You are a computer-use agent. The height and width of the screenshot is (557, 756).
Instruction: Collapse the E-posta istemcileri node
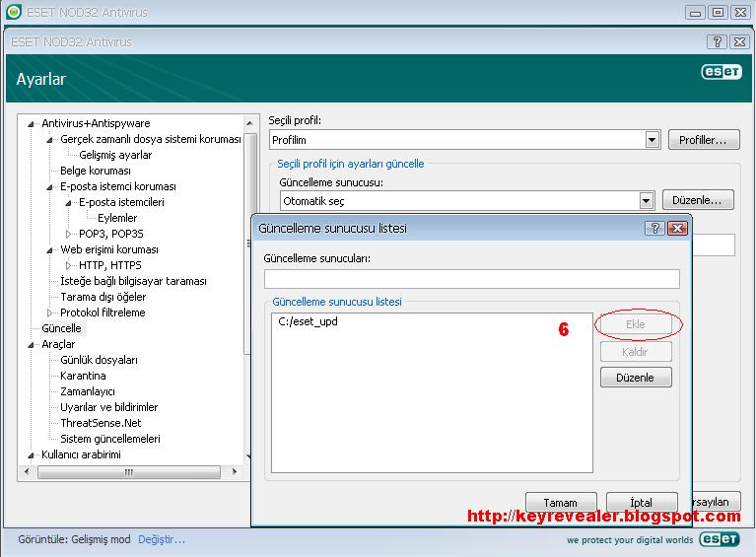click(68, 203)
